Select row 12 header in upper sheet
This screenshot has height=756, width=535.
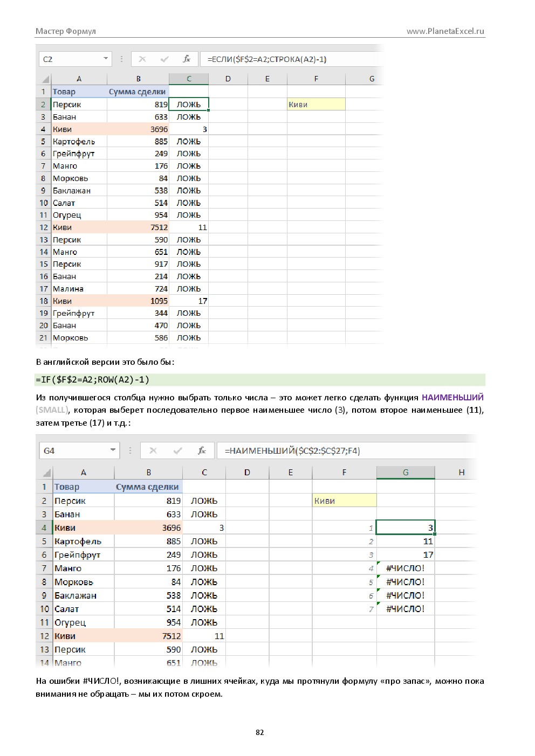click(44, 227)
